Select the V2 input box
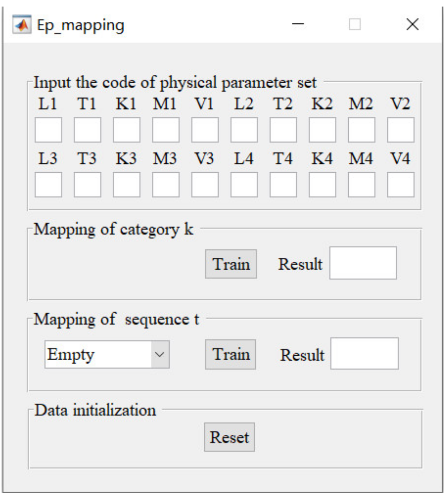The height and width of the screenshot is (497, 448). pos(401,130)
